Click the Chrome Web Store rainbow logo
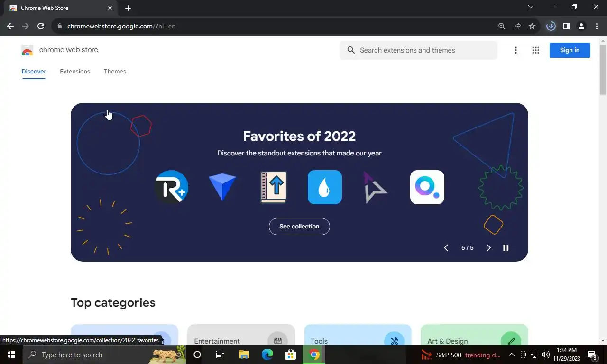The height and width of the screenshot is (364, 607). pos(27,50)
